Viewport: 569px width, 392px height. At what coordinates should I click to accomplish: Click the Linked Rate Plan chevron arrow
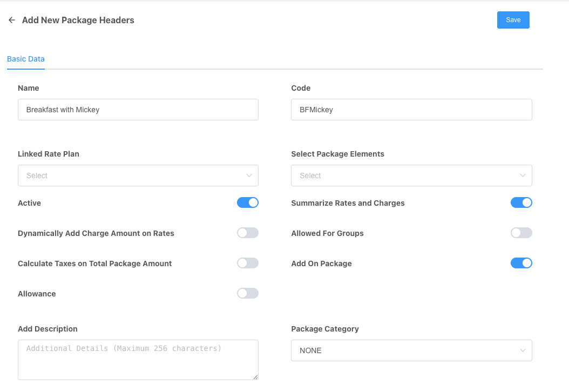point(249,175)
